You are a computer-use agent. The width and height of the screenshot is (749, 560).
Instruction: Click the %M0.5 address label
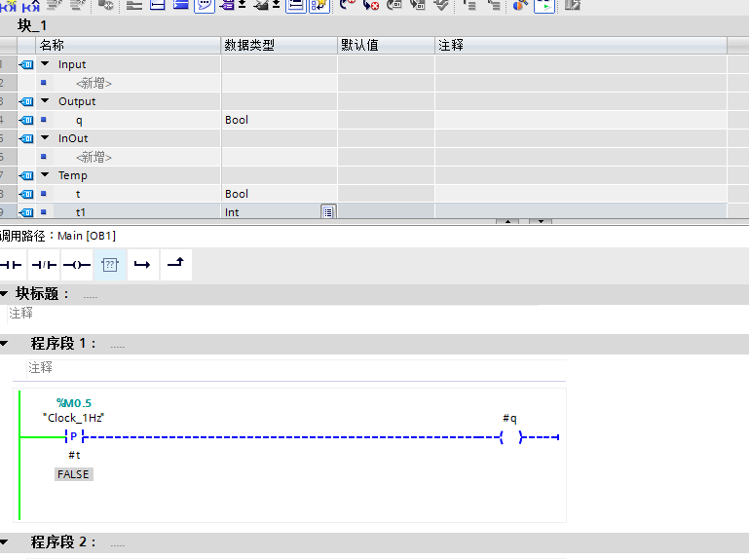tap(74, 403)
